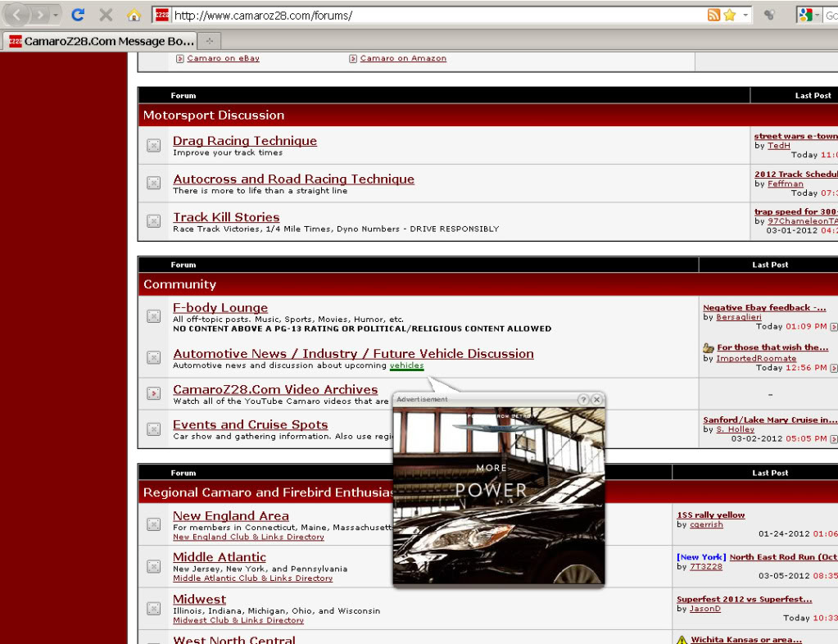The width and height of the screenshot is (838, 644).
Task: Click status icon beside Track Kill Stories
Action: pos(153,221)
